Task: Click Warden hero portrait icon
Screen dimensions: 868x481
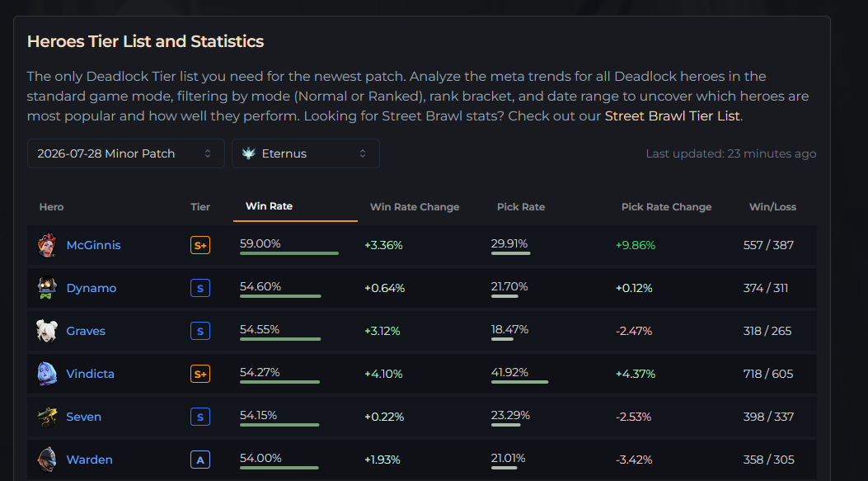Action: [47, 460]
